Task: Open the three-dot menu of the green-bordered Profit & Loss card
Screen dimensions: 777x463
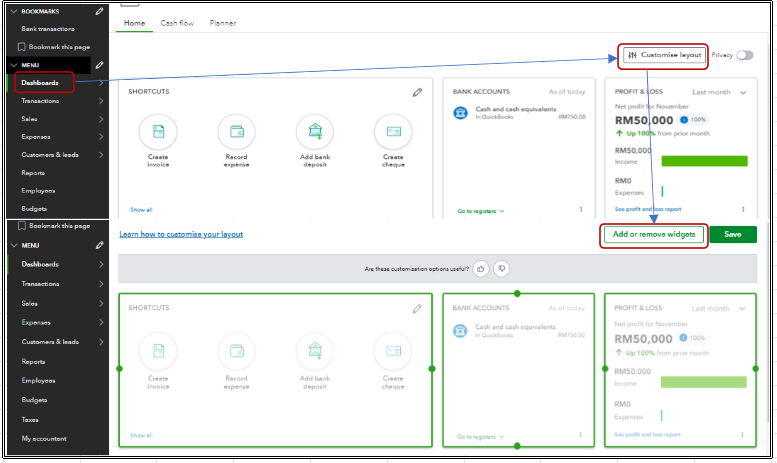Action: coord(742,435)
